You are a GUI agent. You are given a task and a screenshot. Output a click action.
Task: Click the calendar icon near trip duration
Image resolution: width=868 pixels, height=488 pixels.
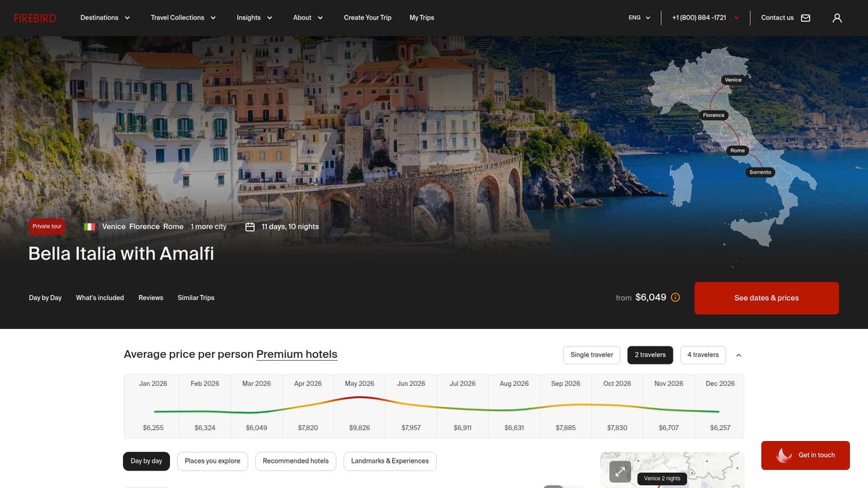(248, 226)
